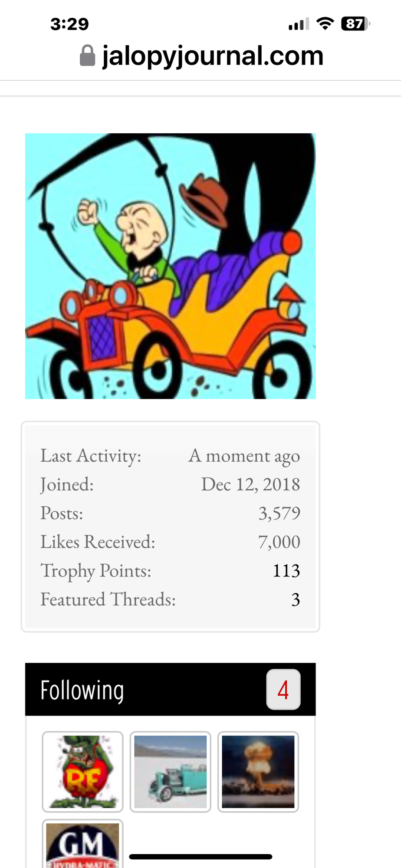View the 7,000 likes received value
Viewport: 401px width, 868px height.
(279, 542)
